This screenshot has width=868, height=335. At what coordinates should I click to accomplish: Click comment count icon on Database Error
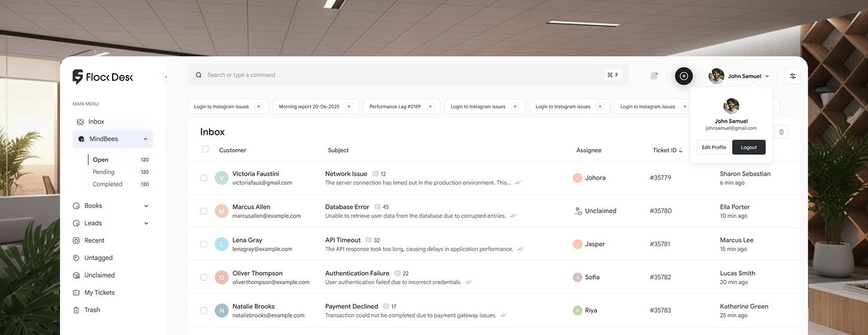pos(378,207)
